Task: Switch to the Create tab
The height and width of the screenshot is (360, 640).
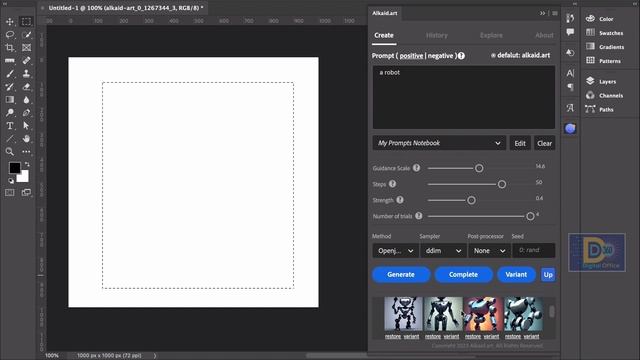Action: pos(384,36)
